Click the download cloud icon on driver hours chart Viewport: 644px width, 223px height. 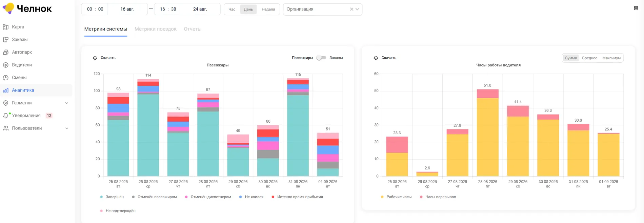click(x=376, y=58)
